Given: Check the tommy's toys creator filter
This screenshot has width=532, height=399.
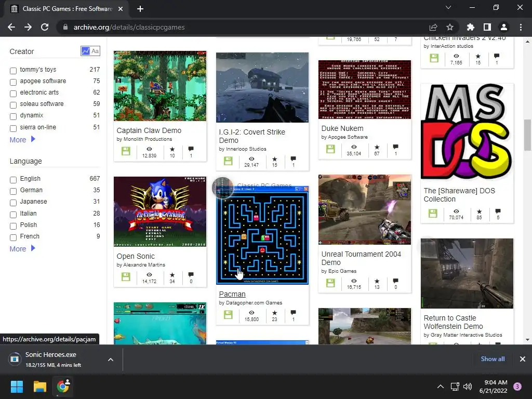Looking at the screenshot, I should 13,71.
